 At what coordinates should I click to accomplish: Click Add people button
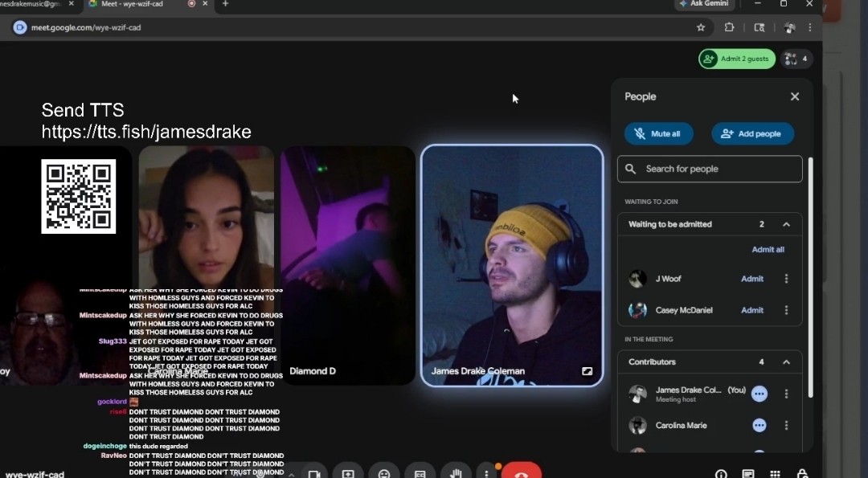753,134
